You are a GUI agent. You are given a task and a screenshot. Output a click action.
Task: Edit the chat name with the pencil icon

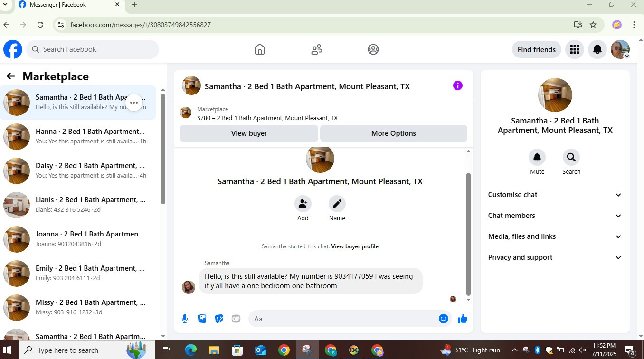point(337,204)
